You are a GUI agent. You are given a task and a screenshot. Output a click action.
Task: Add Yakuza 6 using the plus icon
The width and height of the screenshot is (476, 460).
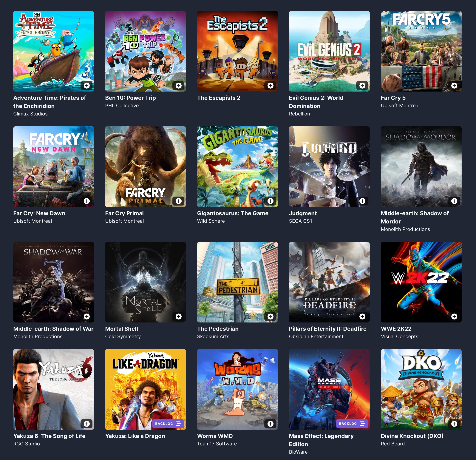[87, 424]
